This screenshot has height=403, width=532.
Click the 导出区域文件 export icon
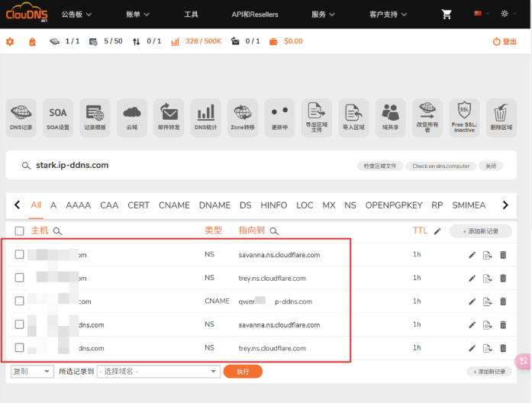point(317,118)
